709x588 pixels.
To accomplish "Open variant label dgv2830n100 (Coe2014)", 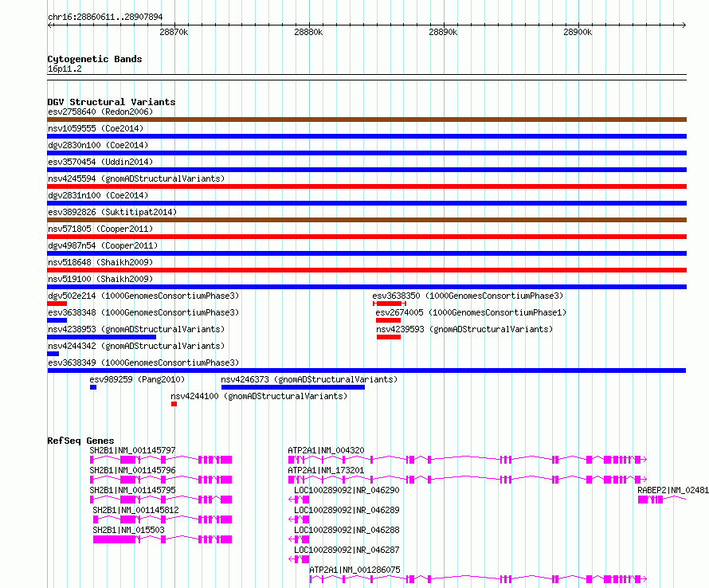I will pos(98,145).
